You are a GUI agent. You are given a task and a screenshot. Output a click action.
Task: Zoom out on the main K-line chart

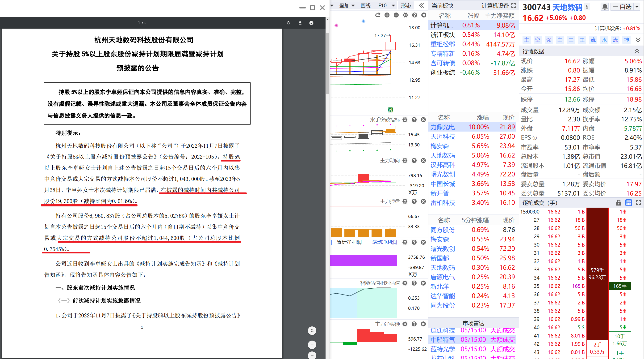click(x=396, y=15)
